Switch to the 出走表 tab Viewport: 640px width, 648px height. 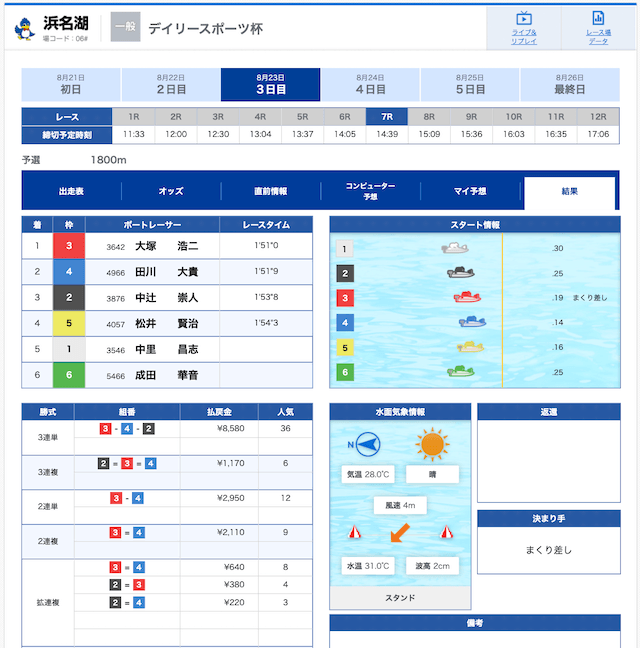pyautogui.click(x=71, y=191)
